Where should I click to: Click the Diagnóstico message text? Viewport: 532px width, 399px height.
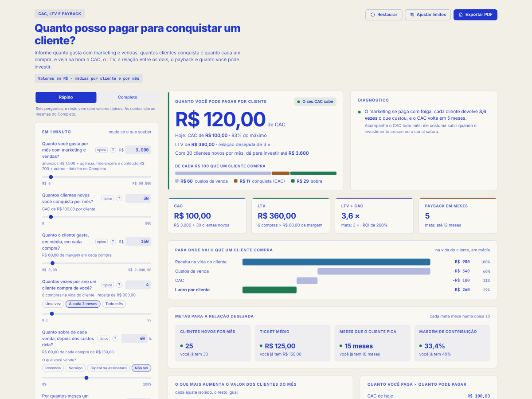[x=425, y=115]
